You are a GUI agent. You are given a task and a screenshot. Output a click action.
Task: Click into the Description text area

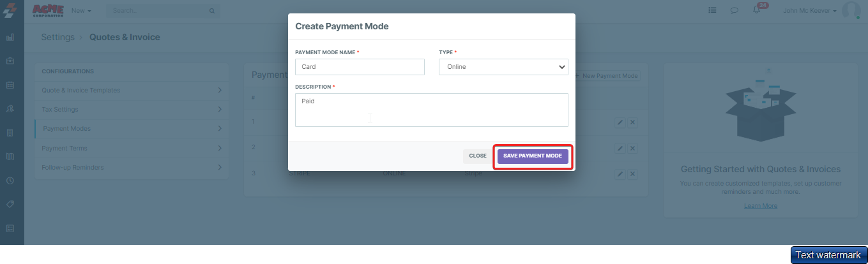tap(431, 110)
